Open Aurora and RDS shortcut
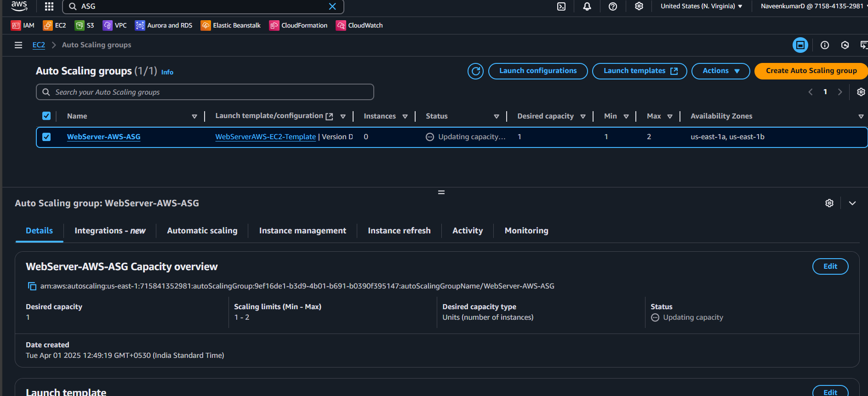The image size is (868, 396). (x=164, y=25)
